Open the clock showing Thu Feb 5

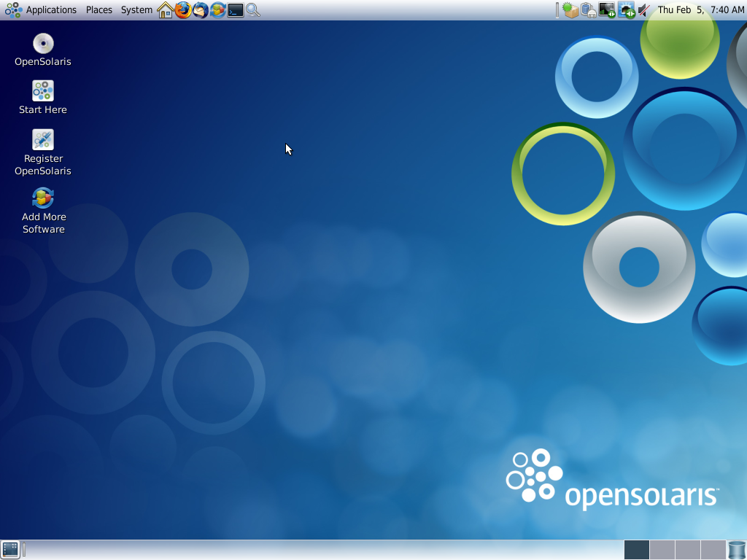(x=700, y=10)
